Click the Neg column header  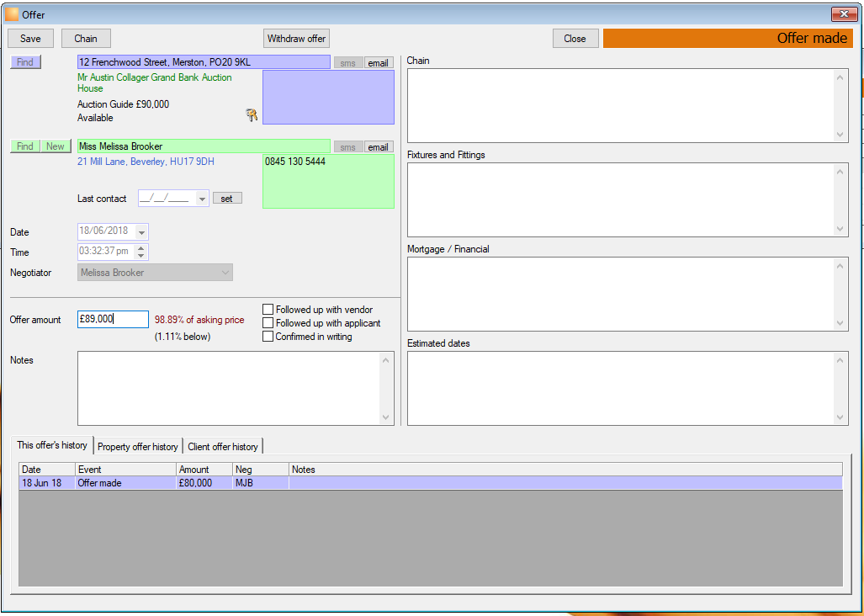click(261, 470)
